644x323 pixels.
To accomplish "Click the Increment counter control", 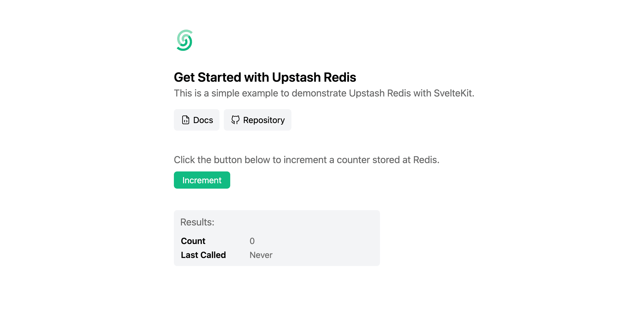I will click(x=202, y=180).
